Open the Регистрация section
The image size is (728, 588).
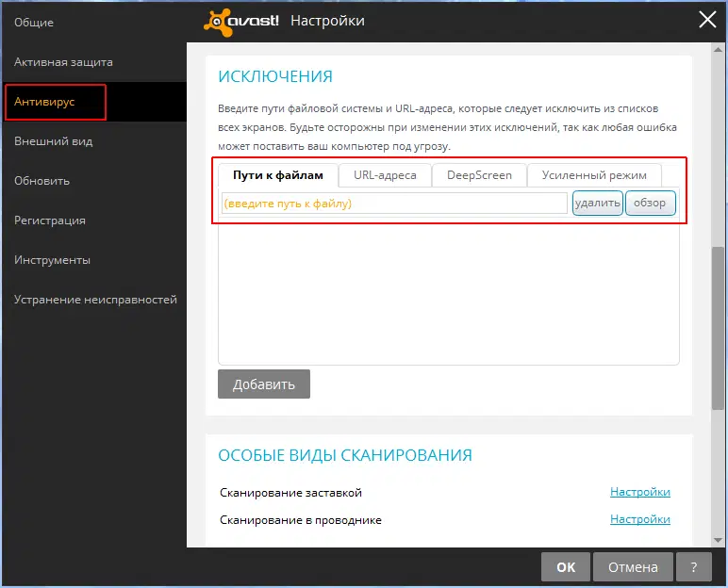point(50,220)
